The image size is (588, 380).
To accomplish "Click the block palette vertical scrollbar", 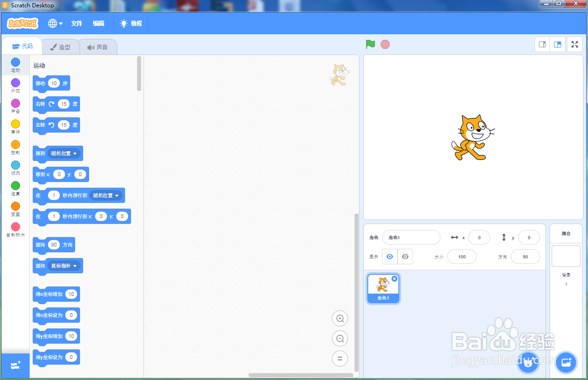I will (x=139, y=73).
